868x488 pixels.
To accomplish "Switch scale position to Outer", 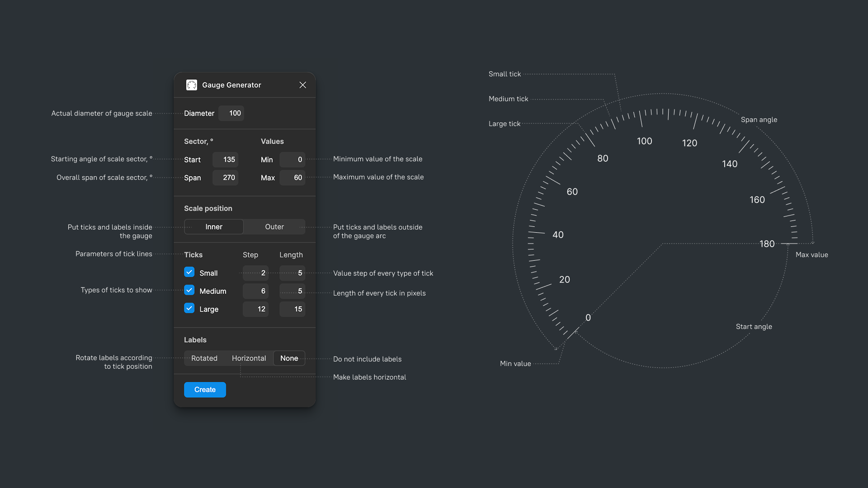I will click(274, 227).
